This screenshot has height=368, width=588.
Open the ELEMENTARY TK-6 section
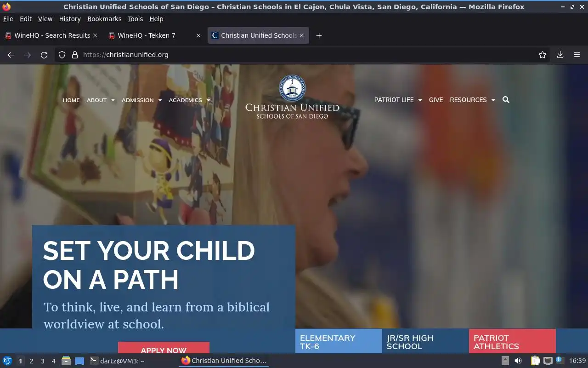pos(339,341)
